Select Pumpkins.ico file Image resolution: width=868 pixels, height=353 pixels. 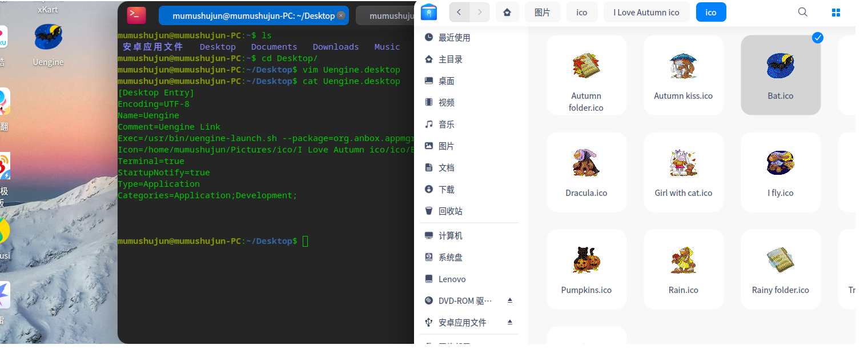(x=586, y=270)
